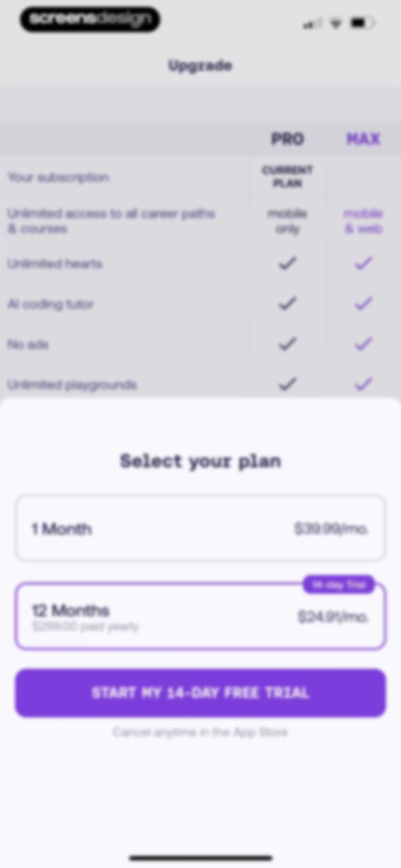Select the MAX column header
Screen dimensions: 401x868
coord(363,139)
